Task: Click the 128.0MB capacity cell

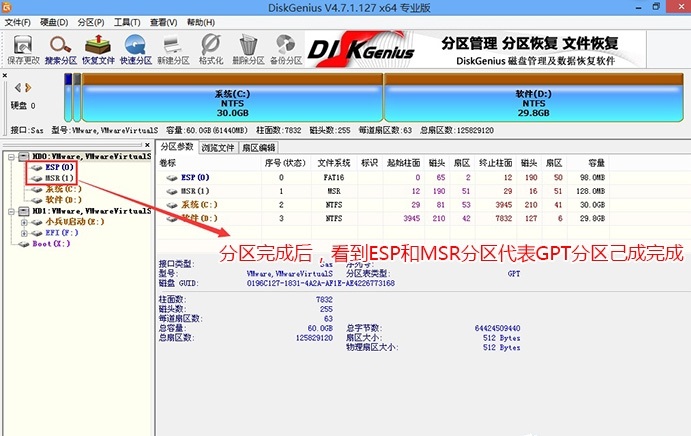Action: coord(591,191)
